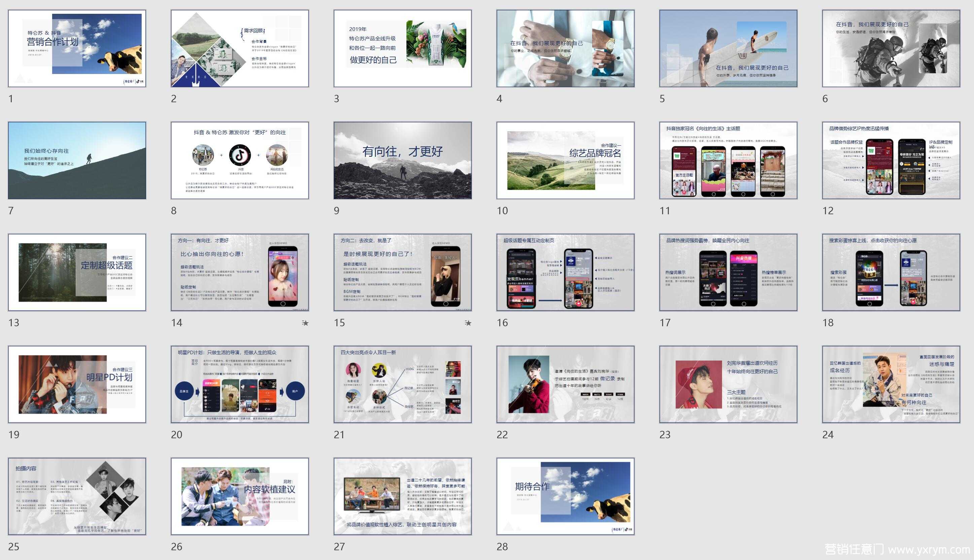Click the number label 1 under first slide
Viewport: 974px width, 560px height.
pos(11,99)
